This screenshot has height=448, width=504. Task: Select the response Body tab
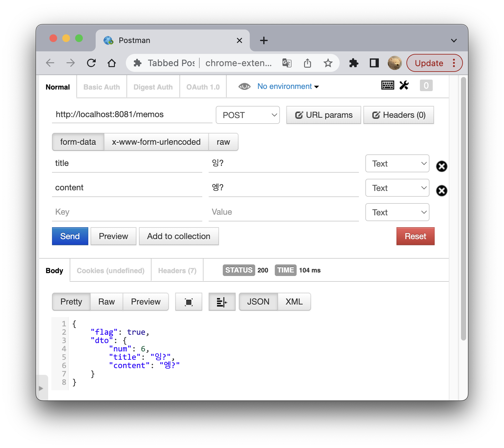pos(55,271)
